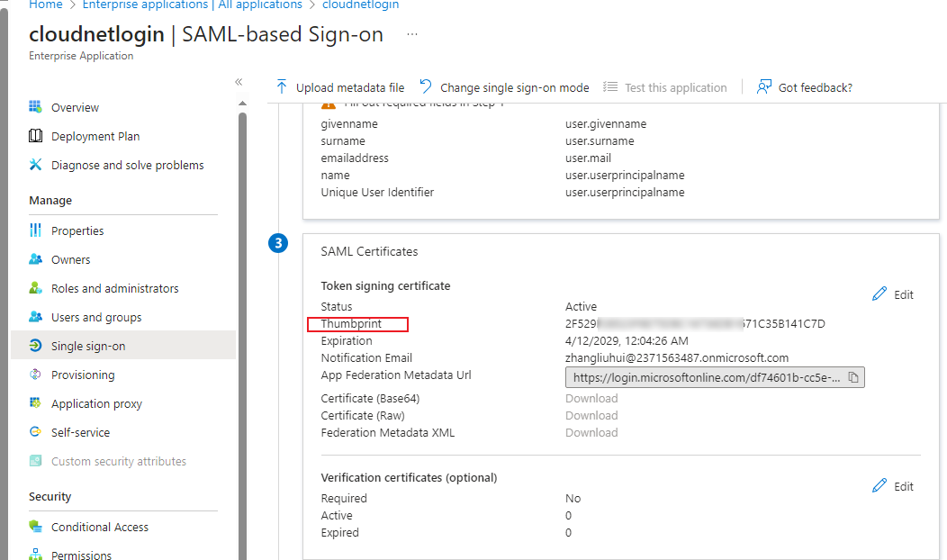Open Overview in the sidebar

[75, 107]
